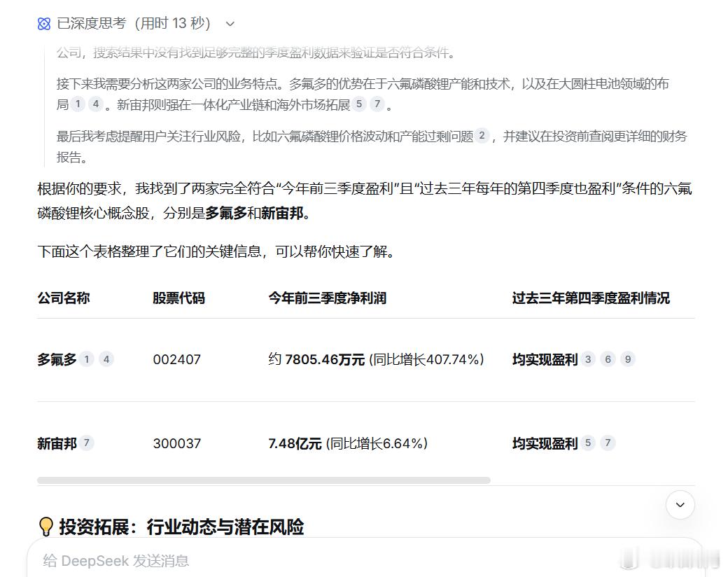Click the horizontal scrollbar below the table
This screenshot has height=577, width=728.
(x=264, y=480)
